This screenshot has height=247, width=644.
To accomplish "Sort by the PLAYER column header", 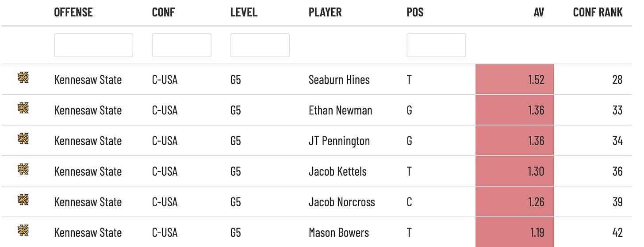I will (x=325, y=12).
